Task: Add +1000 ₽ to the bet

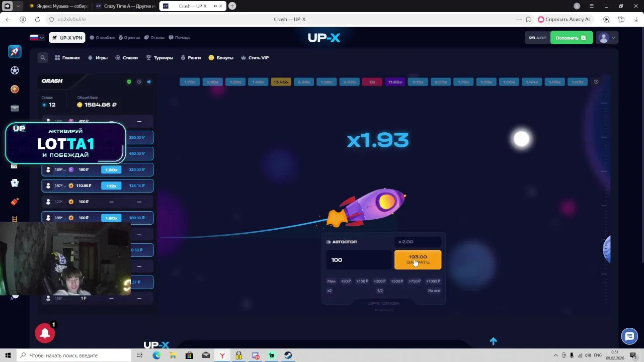Action: [x=433, y=281]
